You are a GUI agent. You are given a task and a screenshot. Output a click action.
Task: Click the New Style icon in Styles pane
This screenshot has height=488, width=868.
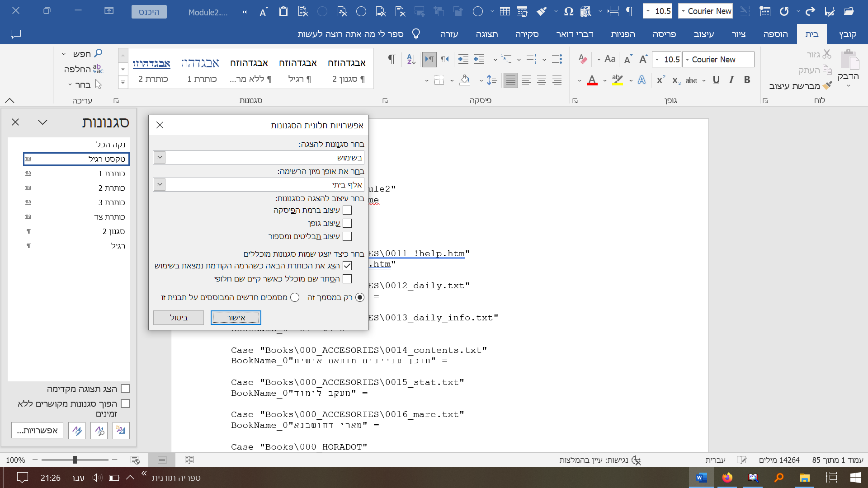pos(121,431)
